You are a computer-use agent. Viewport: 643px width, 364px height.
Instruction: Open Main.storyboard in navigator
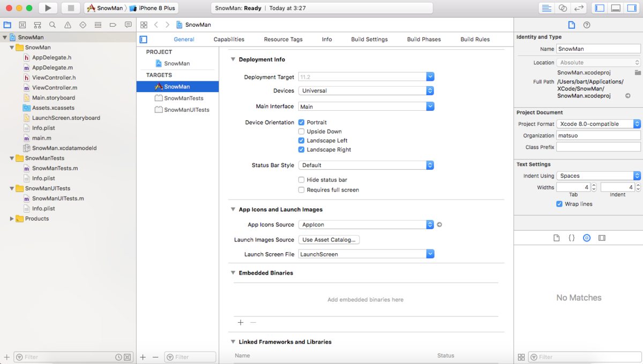coord(53,98)
